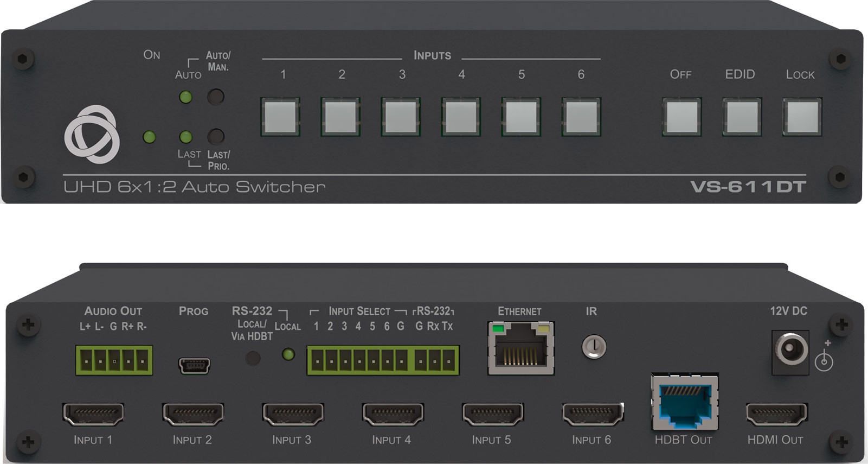This screenshot has width=868, height=464.
Task: Click the Ethernet RJ45 port
Action: (521, 348)
